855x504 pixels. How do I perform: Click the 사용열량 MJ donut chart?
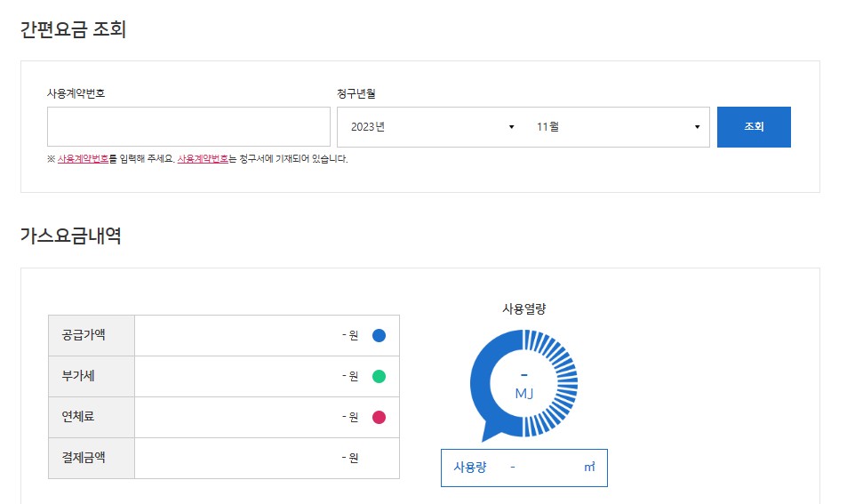click(523, 385)
